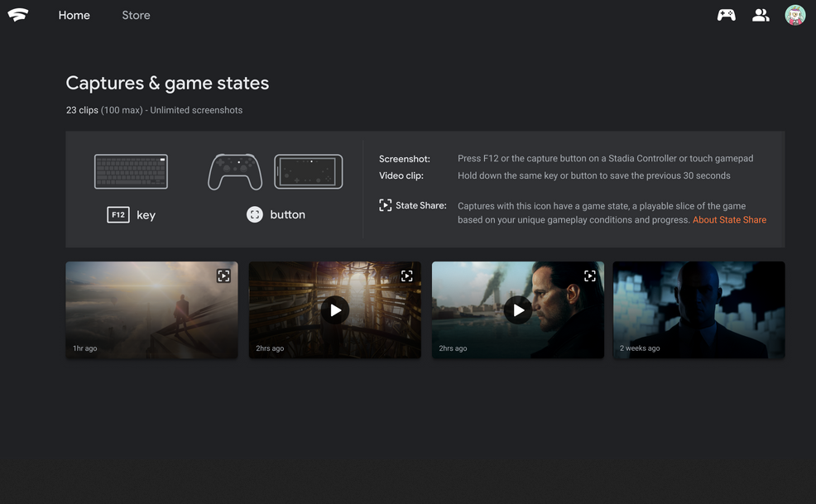The width and height of the screenshot is (816, 504).
Task: Click State Share icon on tunnel clip thumbnail
Action: pos(407,276)
